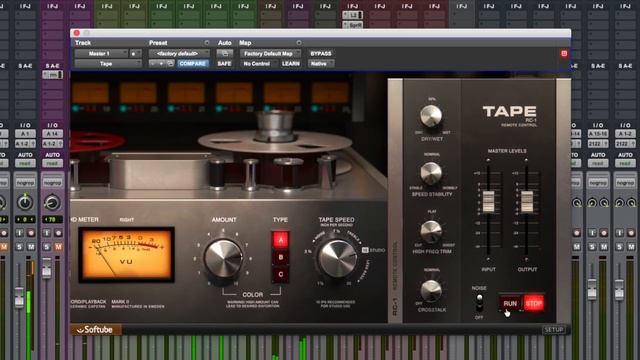Image resolution: width=640 pixels, height=360 pixels.
Task: Select tape TYPE C
Action: (280, 275)
